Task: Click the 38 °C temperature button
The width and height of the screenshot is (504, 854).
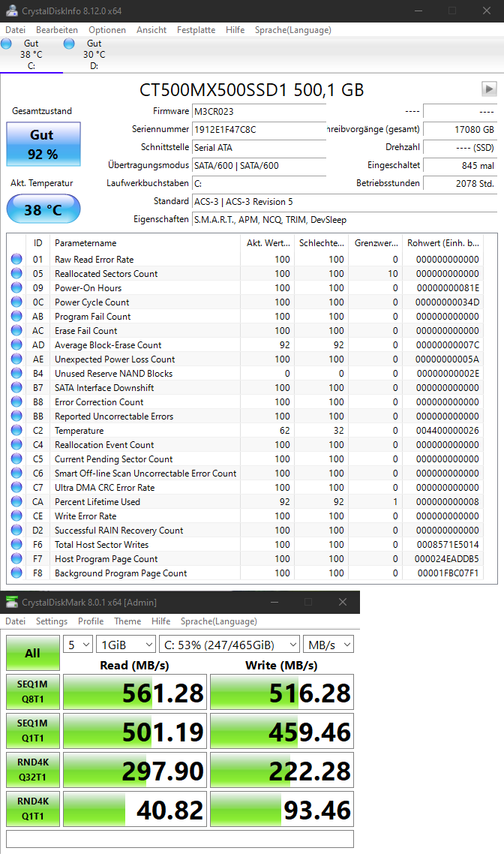Action: (x=43, y=209)
